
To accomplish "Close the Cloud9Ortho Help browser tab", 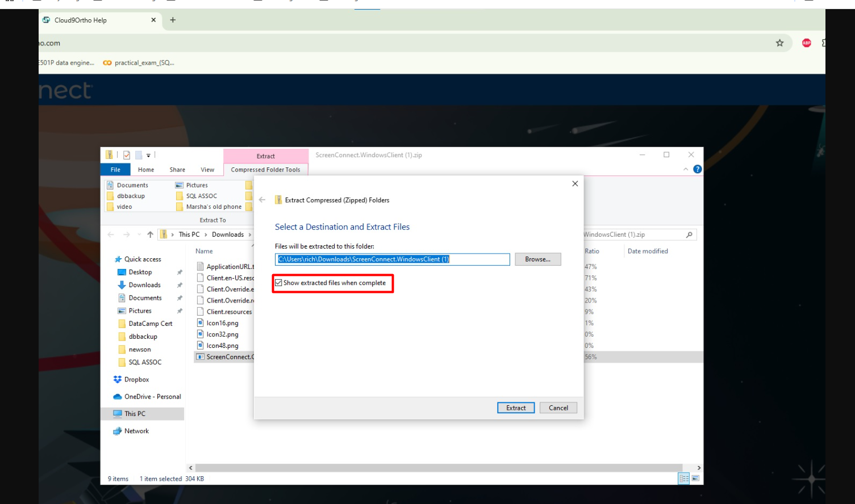I will [153, 20].
